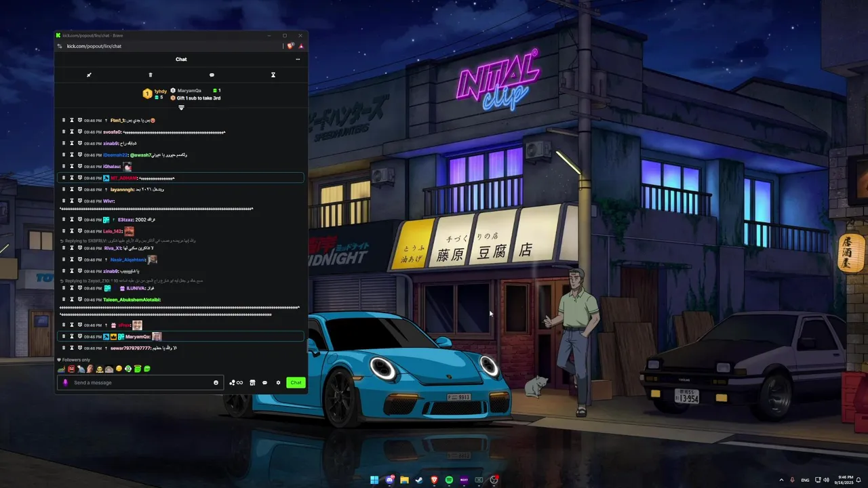Click the trash icon in top chat toolbar
Image resolution: width=868 pixels, height=488 pixels.
point(151,75)
